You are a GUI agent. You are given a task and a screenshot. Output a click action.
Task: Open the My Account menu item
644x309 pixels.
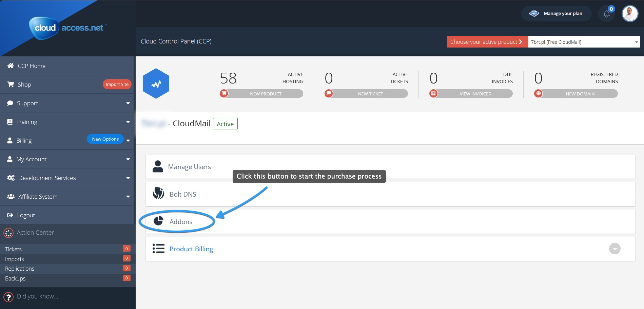click(67, 159)
